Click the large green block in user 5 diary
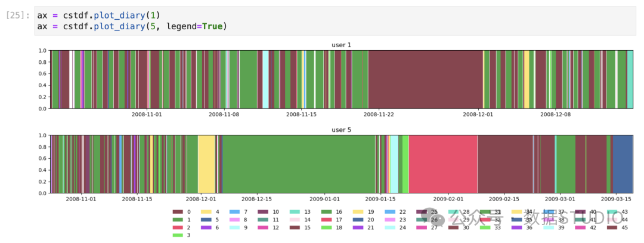Viewport: 644px width, 243px height. (x=299, y=164)
